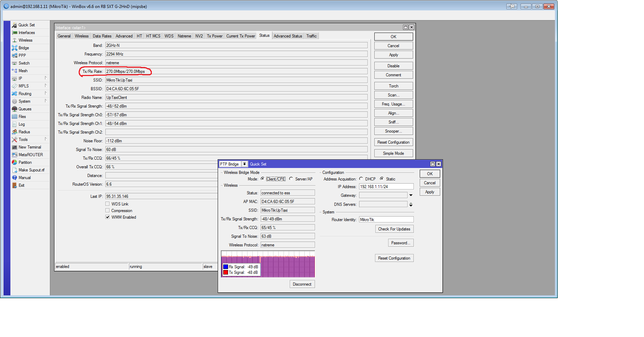Click the red Tx Signal legend swatch
The height and width of the screenshot is (337, 644).
[226, 272]
